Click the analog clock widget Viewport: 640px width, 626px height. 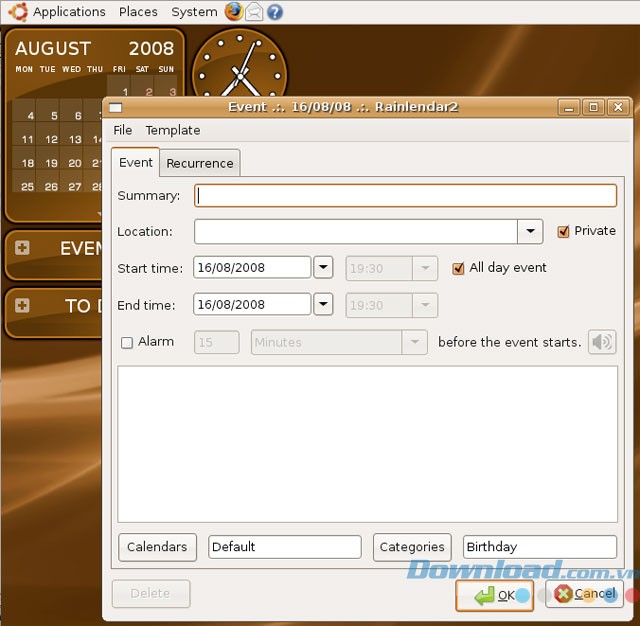239,65
